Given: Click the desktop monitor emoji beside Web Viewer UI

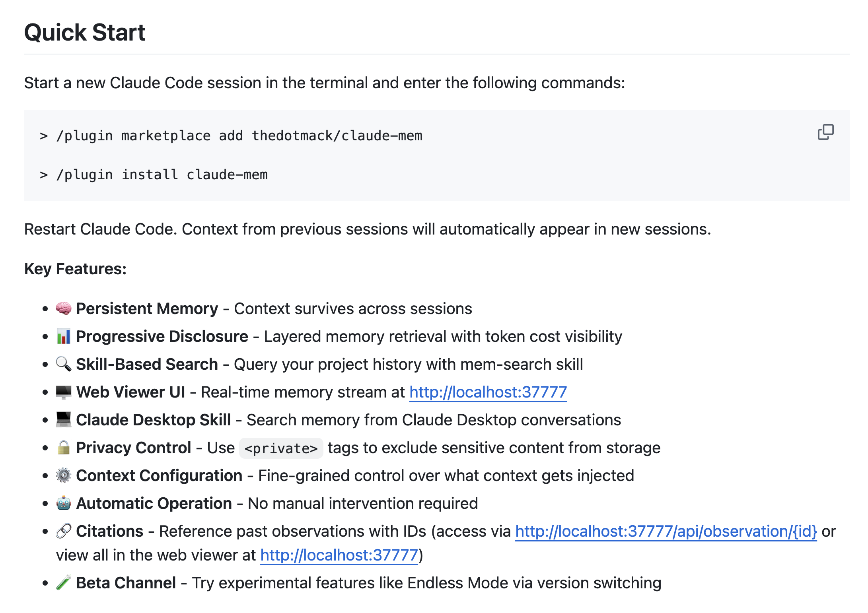Looking at the screenshot, I should [64, 392].
